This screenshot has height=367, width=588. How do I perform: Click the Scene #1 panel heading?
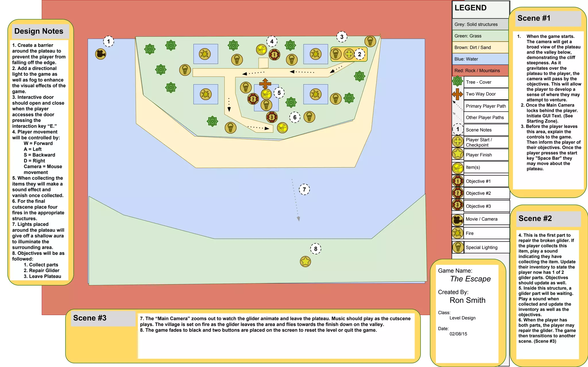(534, 18)
